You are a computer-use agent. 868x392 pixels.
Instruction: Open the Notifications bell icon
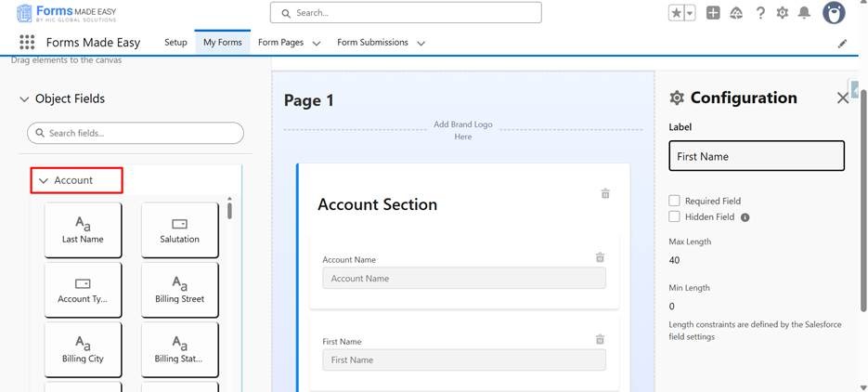pyautogui.click(x=804, y=12)
